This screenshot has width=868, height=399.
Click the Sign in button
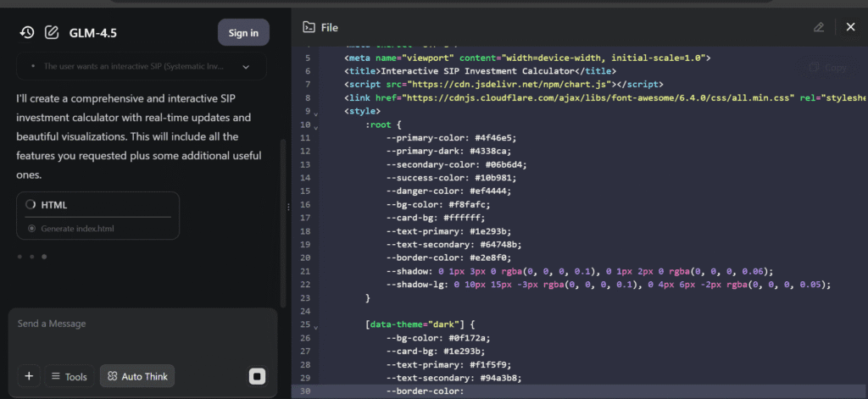(243, 32)
